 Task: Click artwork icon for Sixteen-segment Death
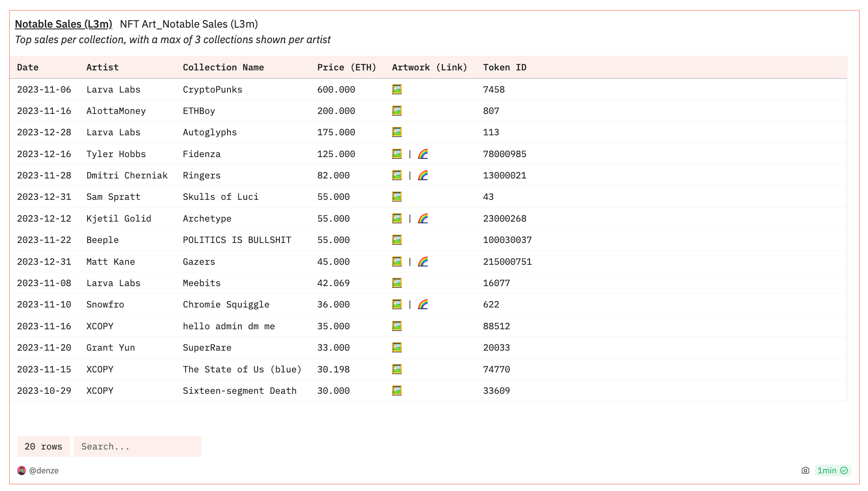click(397, 390)
